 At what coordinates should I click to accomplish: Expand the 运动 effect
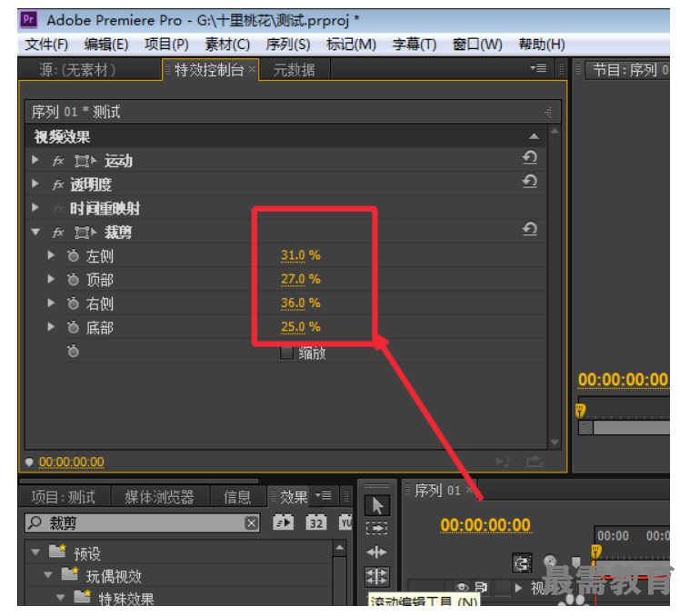pos(35,160)
